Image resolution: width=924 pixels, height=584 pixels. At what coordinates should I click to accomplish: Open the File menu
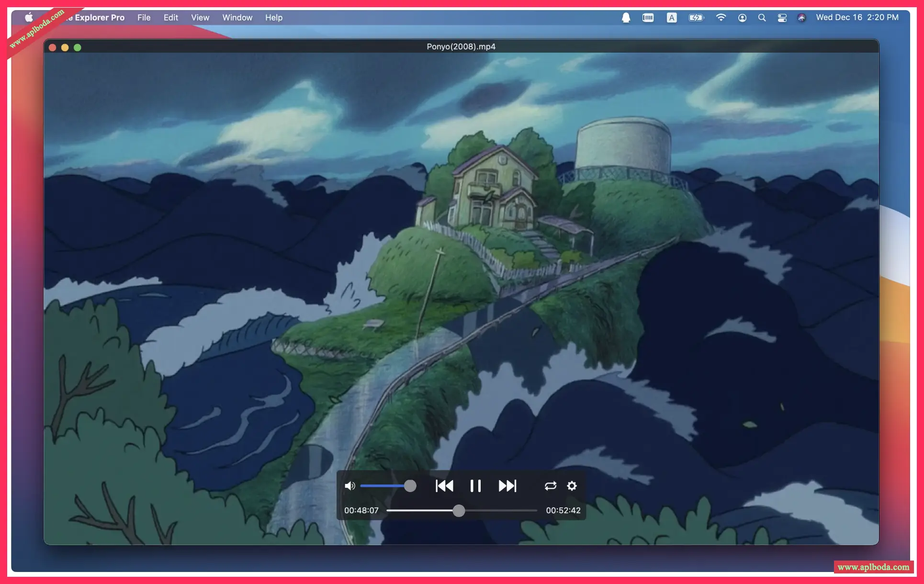[144, 18]
